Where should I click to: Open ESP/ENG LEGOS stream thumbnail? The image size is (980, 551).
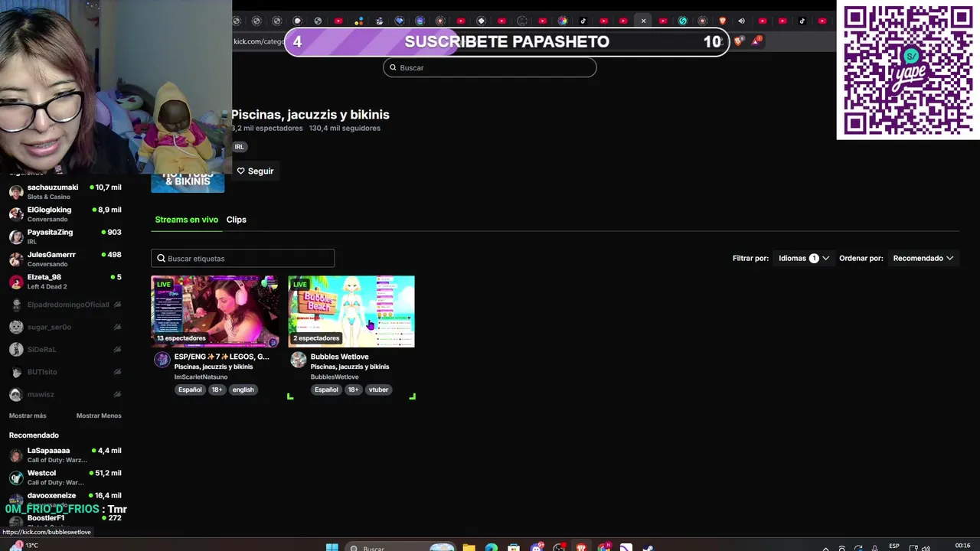214,311
